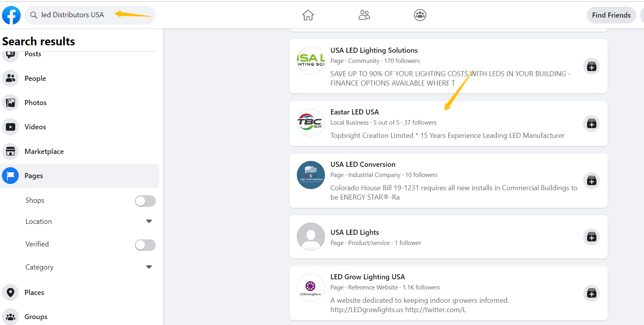The image size is (644, 325).
Task: Click Category filter label
Action: pyautogui.click(x=39, y=267)
